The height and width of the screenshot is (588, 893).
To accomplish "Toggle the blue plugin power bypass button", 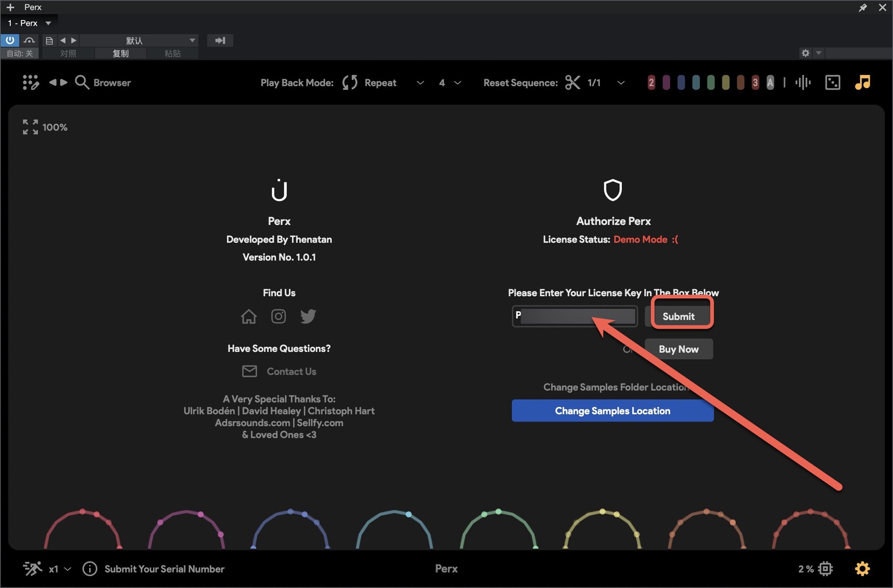I will (x=10, y=40).
